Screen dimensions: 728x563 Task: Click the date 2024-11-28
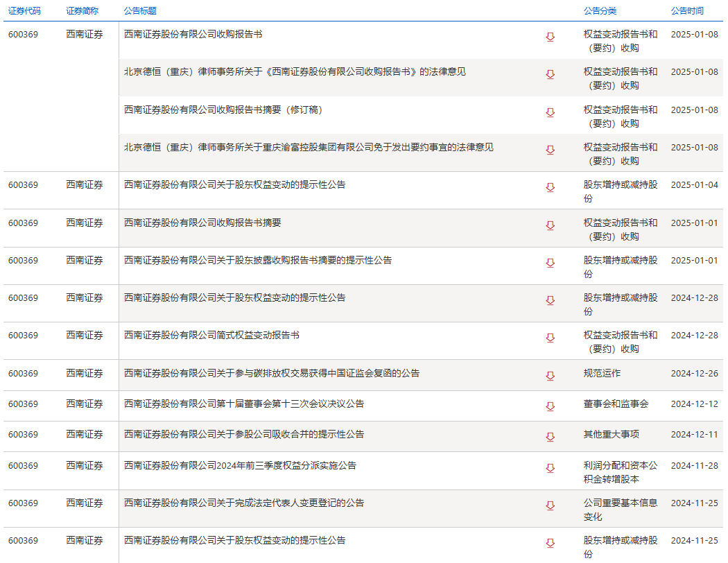(695, 465)
